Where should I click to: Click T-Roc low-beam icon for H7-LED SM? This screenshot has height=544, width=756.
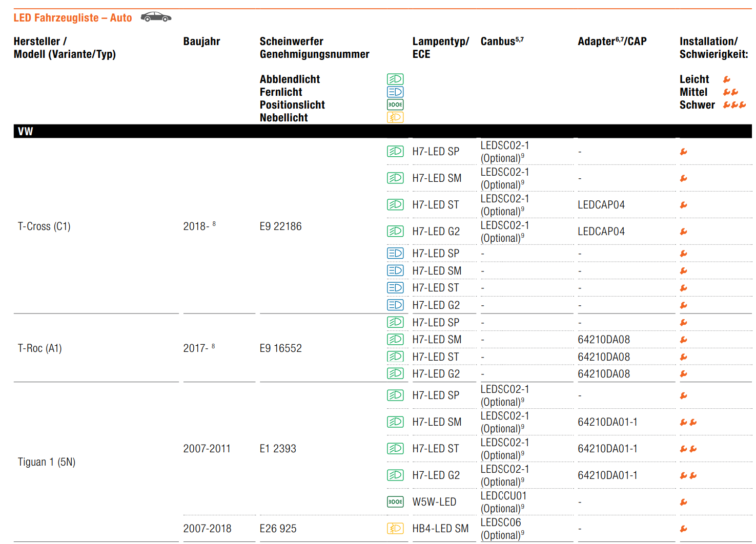point(395,339)
